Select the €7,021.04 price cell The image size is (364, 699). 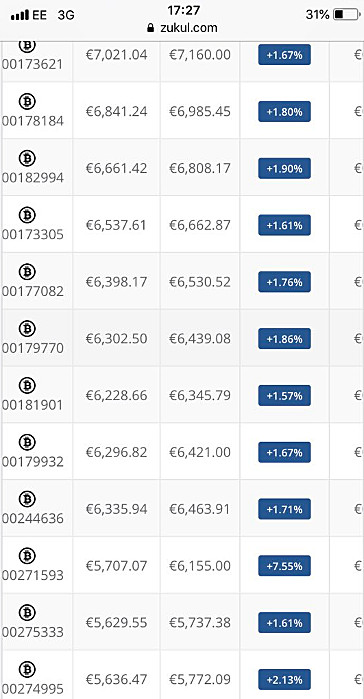(x=116, y=55)
